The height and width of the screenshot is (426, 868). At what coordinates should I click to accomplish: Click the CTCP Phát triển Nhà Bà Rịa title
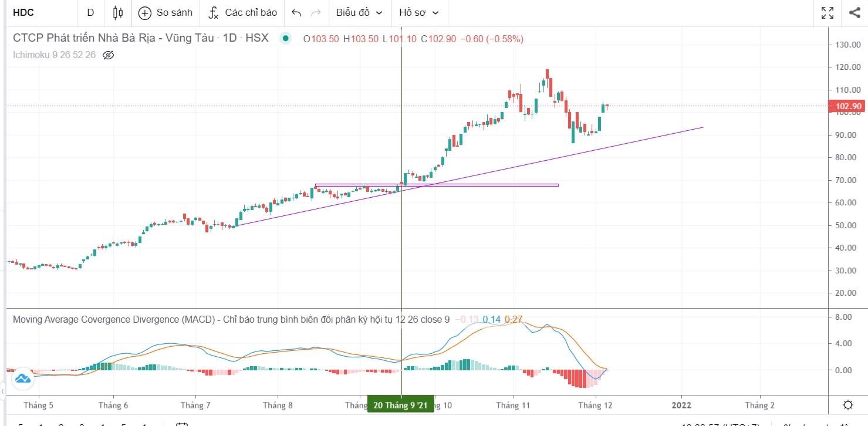[113, 38]
